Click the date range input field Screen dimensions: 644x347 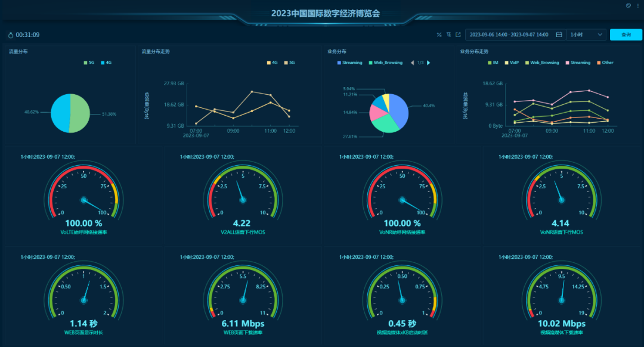click(509, 35)
